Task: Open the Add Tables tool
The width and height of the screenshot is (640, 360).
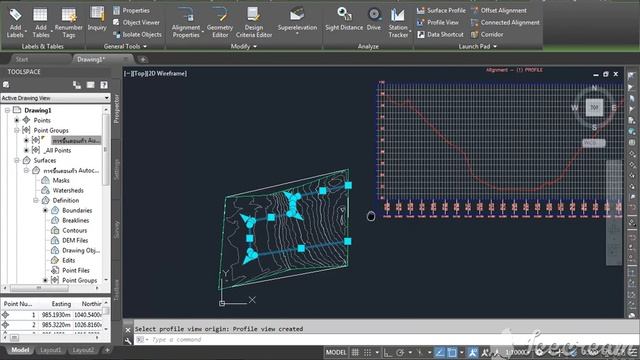Action: point(40,23)
